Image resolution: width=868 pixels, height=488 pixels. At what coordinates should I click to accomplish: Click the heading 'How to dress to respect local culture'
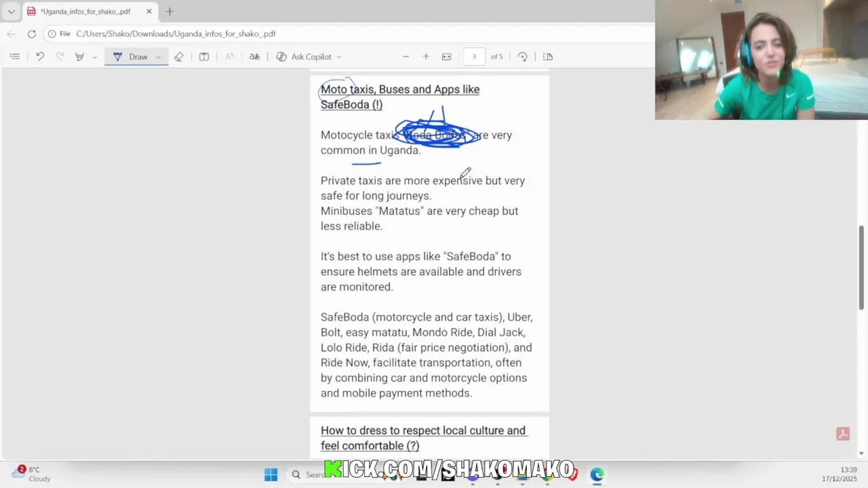click(x=411, y=431)
